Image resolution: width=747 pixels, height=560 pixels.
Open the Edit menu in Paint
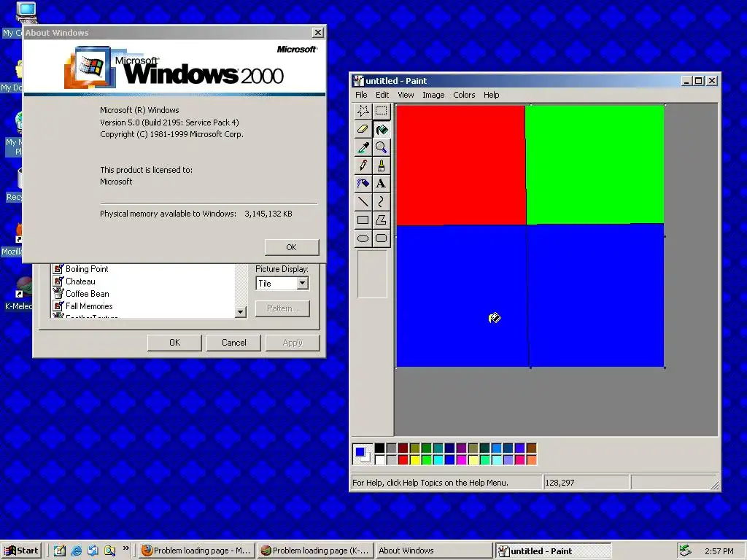click(382, 95)
